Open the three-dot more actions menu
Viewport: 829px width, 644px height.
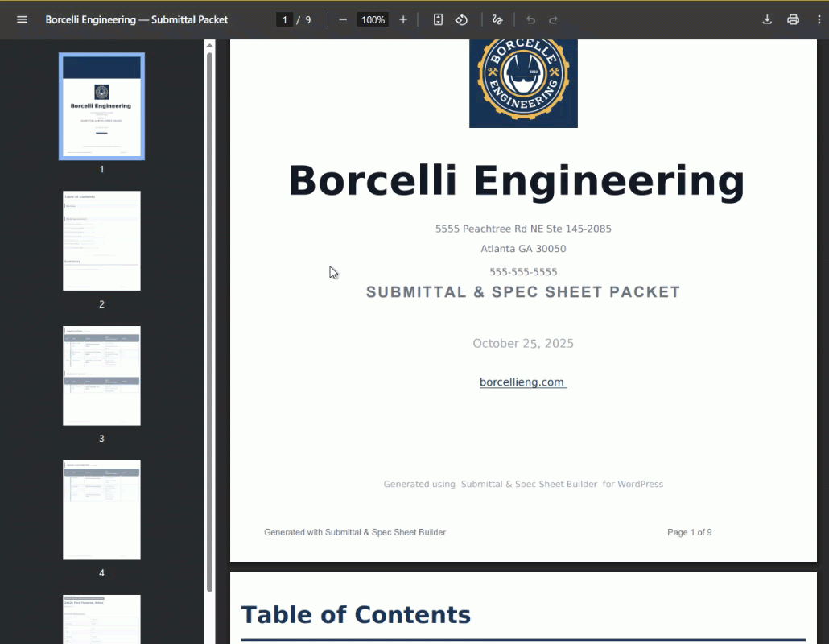pos(819,19)
